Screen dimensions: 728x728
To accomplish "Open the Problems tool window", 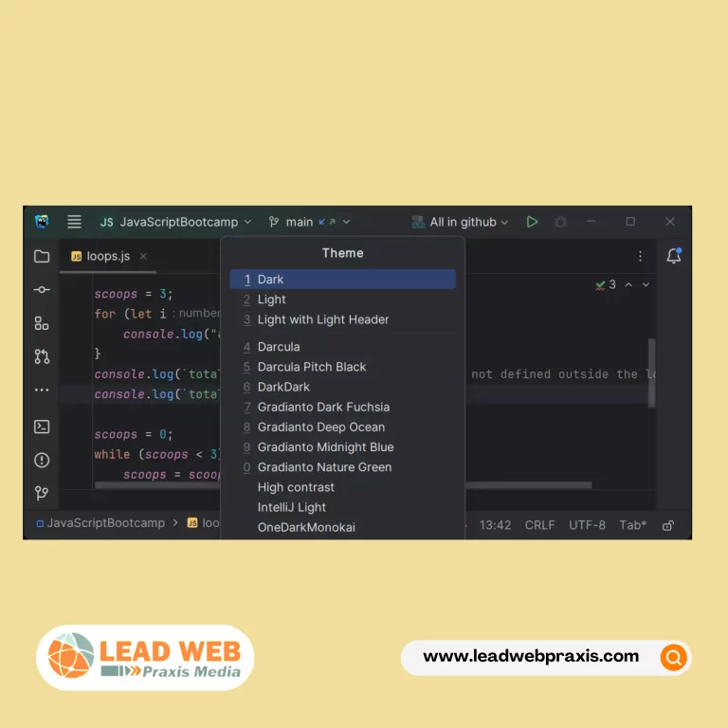I will click(x=42, y=460).
